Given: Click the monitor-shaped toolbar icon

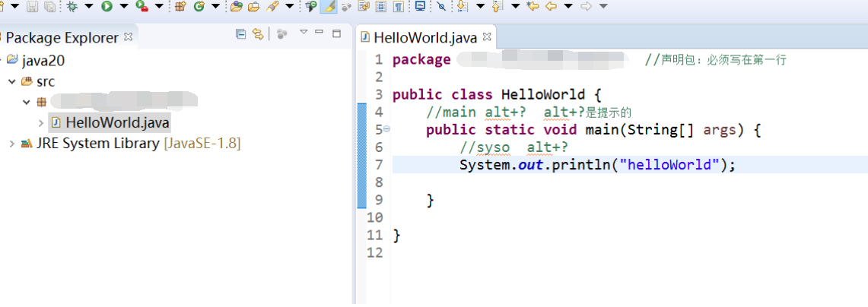Looking at the screenshot, I should point(420,7).
